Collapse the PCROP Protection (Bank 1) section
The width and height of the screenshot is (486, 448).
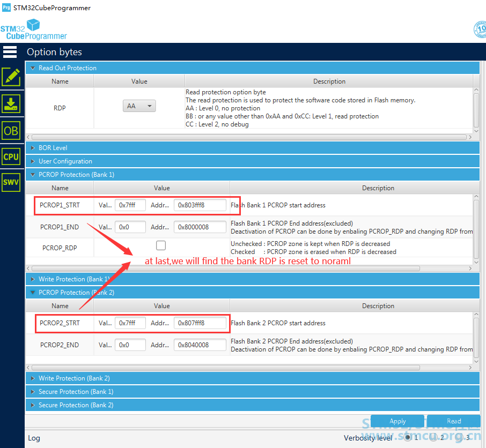(252, 174)
